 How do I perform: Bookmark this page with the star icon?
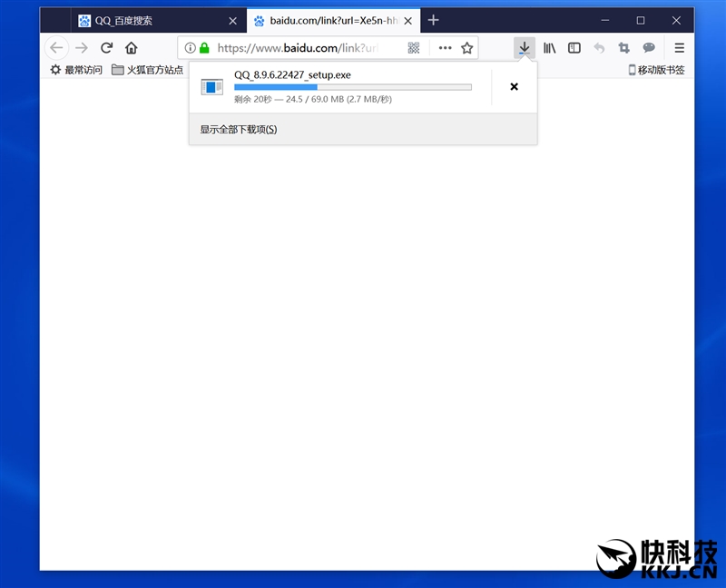click(x=467, y=48)
